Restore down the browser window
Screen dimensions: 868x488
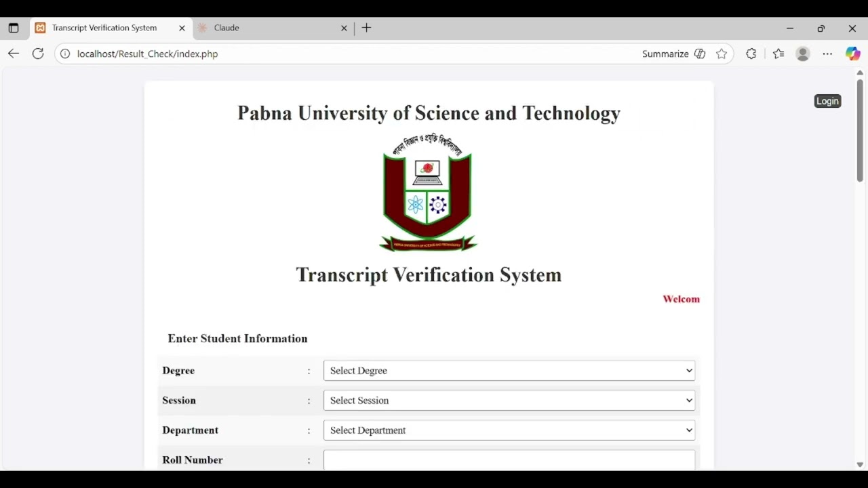821,28
